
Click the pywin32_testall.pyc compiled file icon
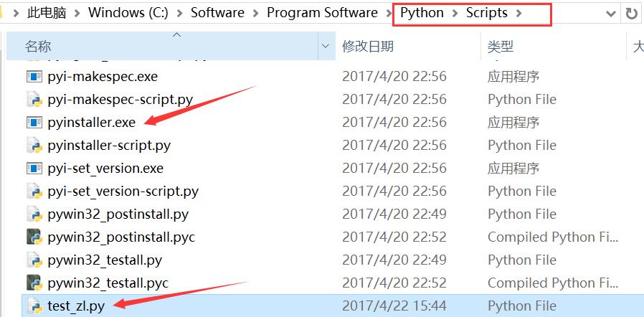(34, 283)
